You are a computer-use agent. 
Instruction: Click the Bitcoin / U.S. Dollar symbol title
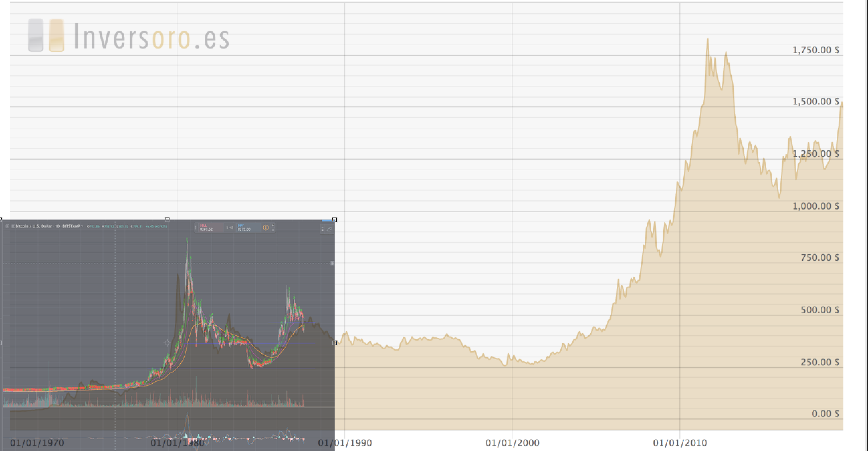[x=34, y=226]
